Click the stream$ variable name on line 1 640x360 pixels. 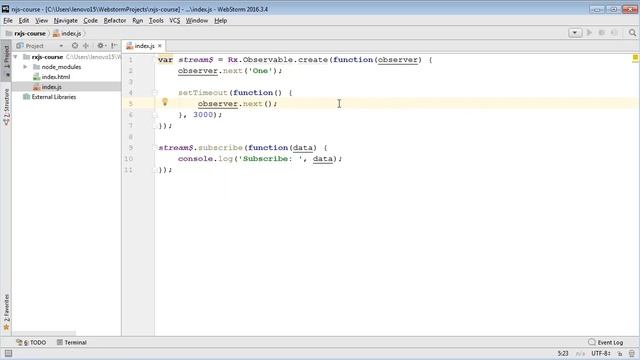pos(196,60)
